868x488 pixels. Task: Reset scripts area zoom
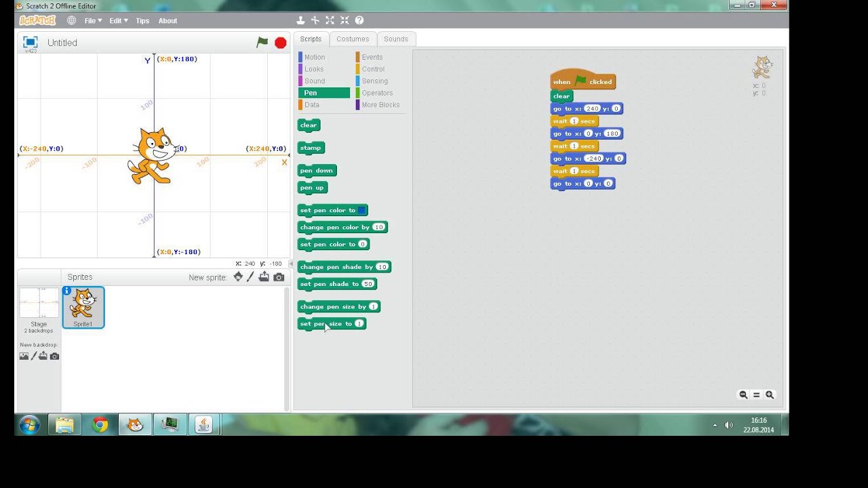point(757,394)
